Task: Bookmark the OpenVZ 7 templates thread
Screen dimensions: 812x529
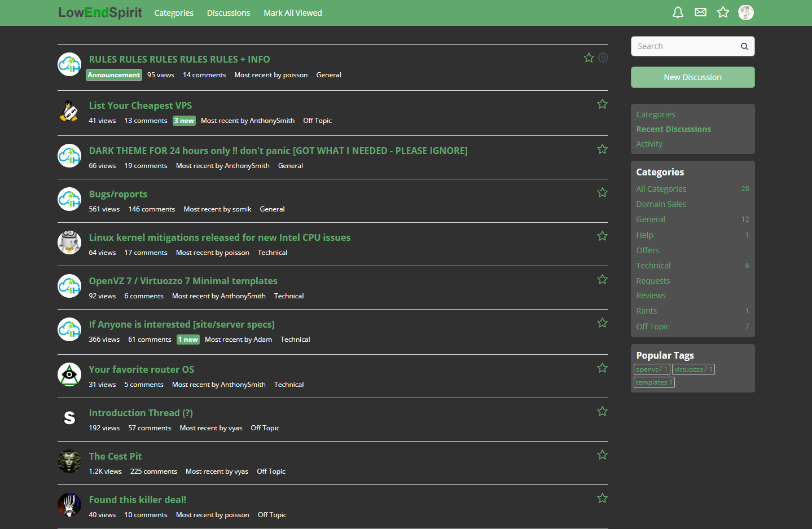Action: click(603, 279)
